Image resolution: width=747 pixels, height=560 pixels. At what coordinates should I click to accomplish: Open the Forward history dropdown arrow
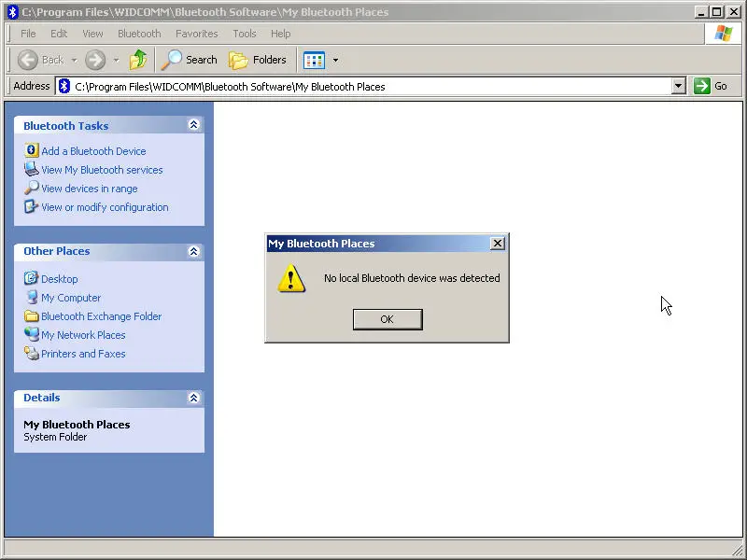116,60
